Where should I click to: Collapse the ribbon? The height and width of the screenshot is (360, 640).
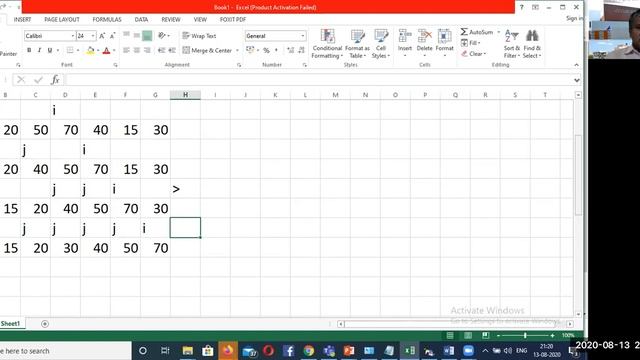pos(576,65)
